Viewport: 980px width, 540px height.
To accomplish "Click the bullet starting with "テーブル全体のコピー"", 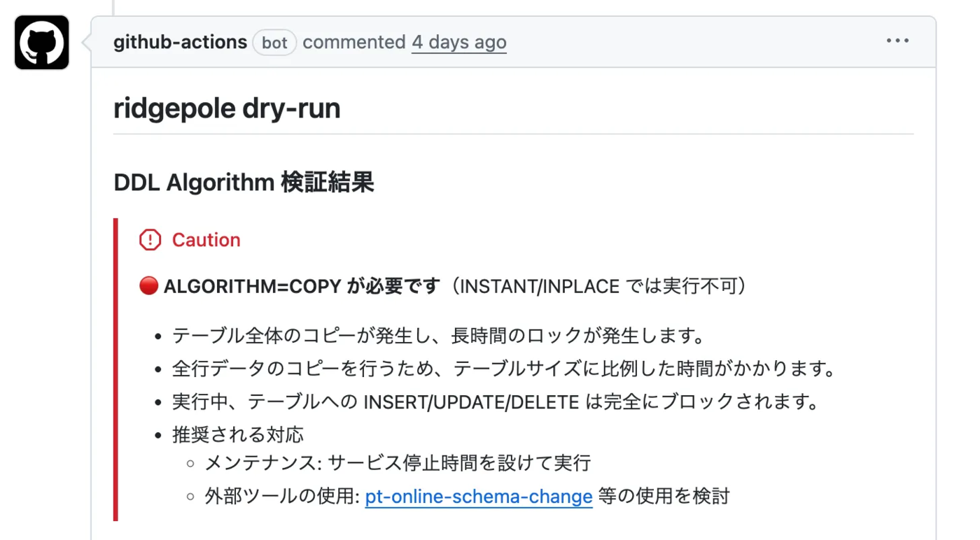I will 438,336.
